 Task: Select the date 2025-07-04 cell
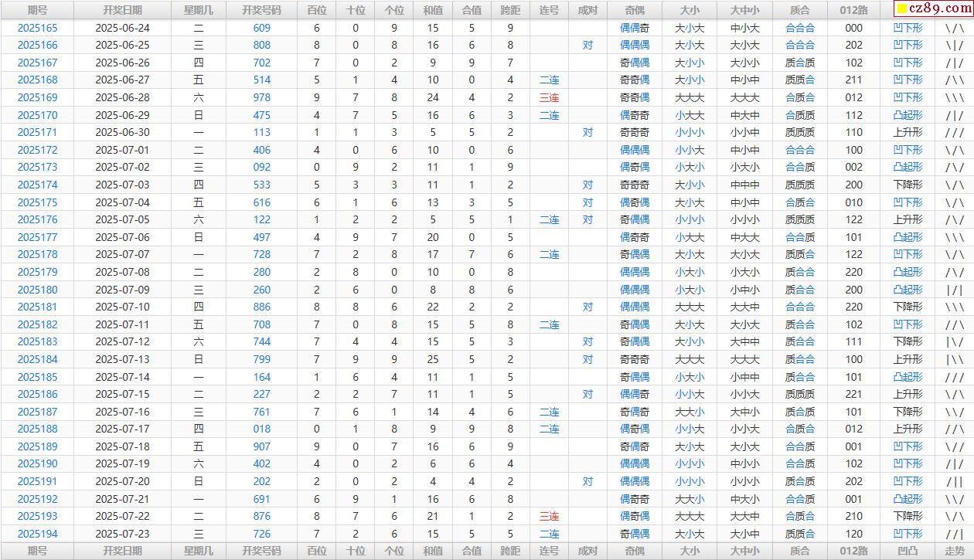[x=122, y=202]
